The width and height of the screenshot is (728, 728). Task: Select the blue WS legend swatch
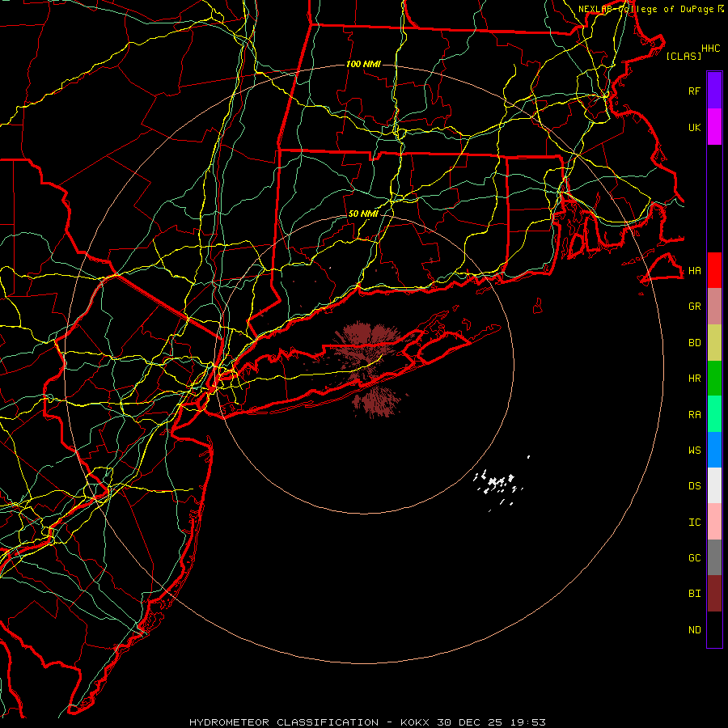pyautogui.click(x=714, y=450)
